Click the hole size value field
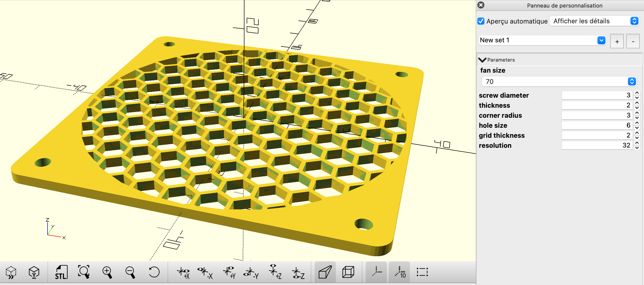The height and width of the screenshot is (285, 644). [x=597, y=125]
